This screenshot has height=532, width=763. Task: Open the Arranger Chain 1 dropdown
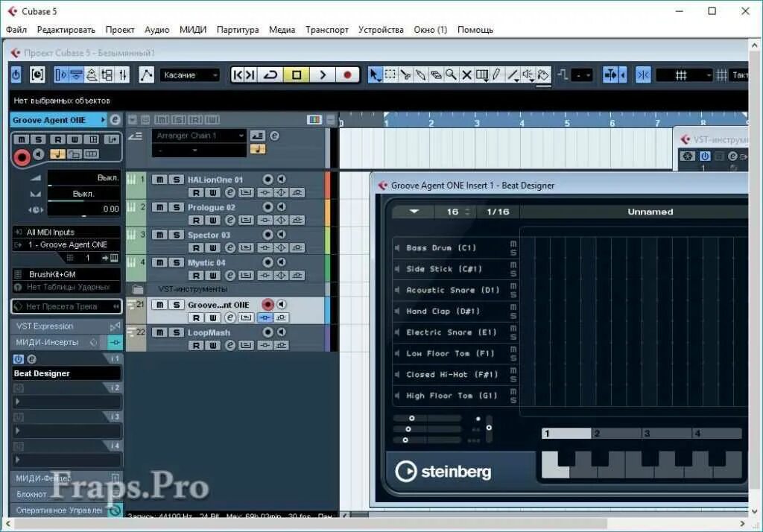(198, 136)
